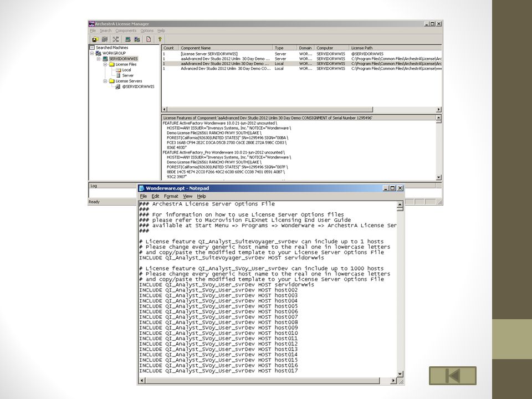
Task: Click up arrow of license features scrollbar
Action: pos(439,117)
